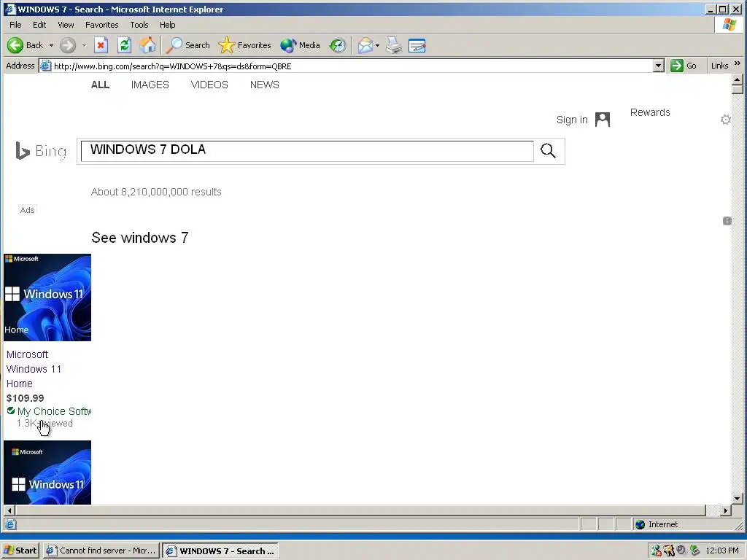Image resolution: width=747 pixels, height=560 pixels.
Task: Click the results count text
Action: 156,192
